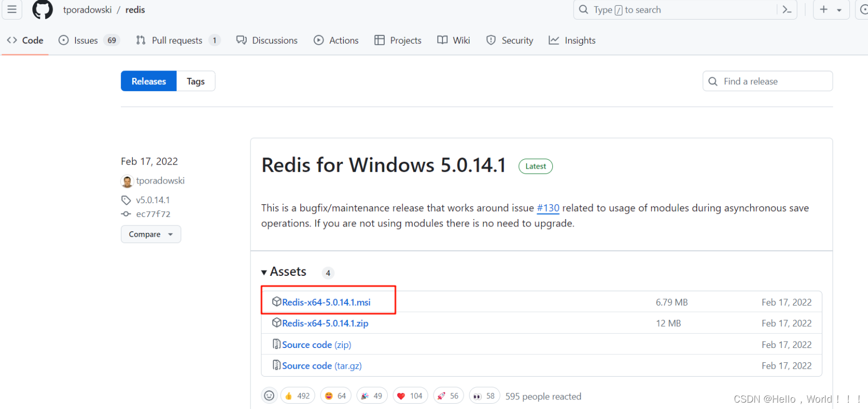Open tporadowski user profile link in header
This screenshot has height=409, width=868.
[x=88, y=10]
